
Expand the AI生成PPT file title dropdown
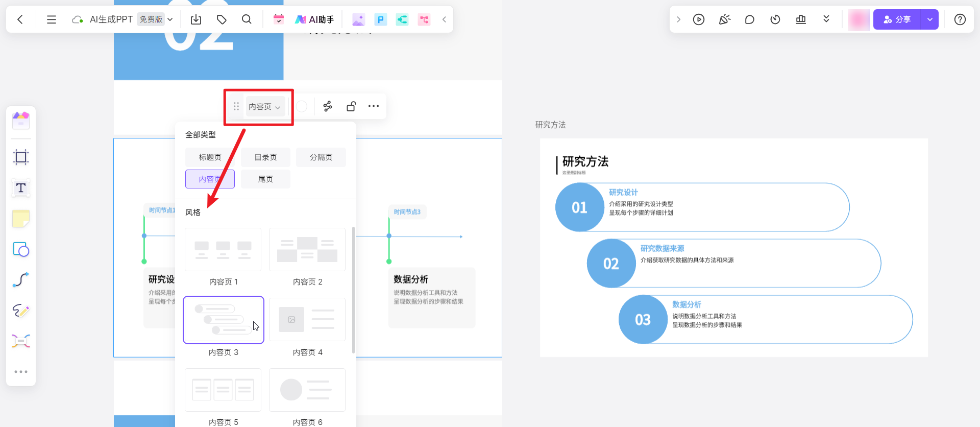pyautogui.click(x=170, y=19)
